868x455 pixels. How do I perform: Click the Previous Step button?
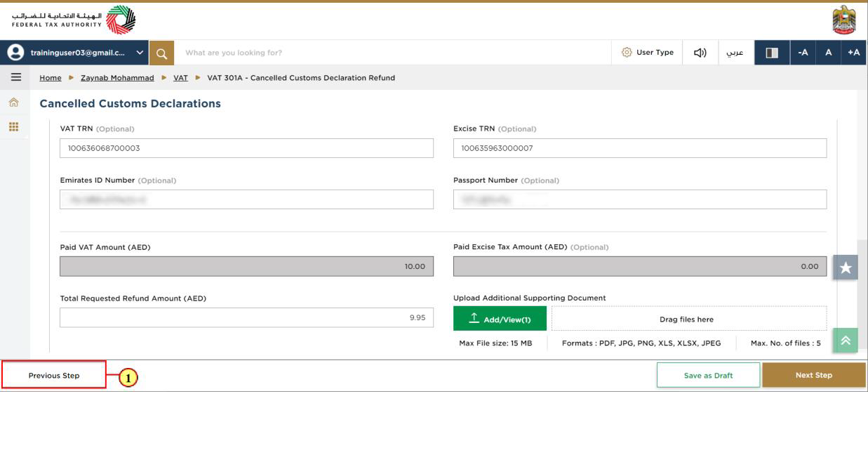pos(54,375)
